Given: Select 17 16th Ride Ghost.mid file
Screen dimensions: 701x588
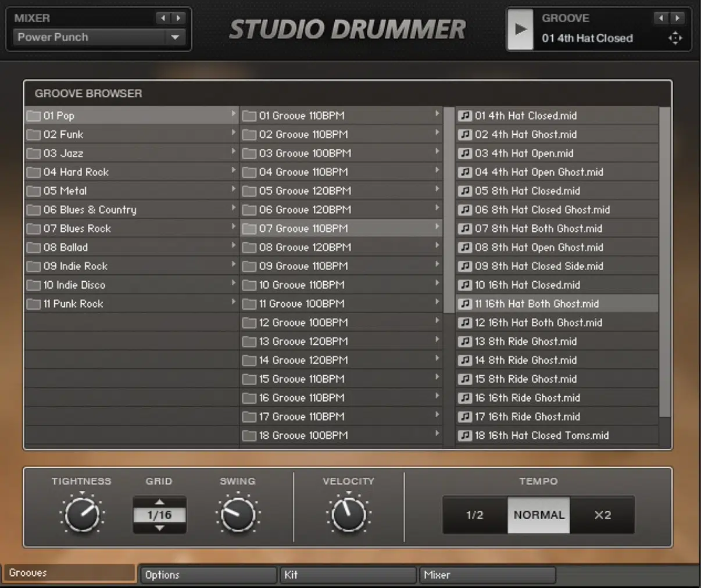Looking at the screenshot, I should [557, 417].
